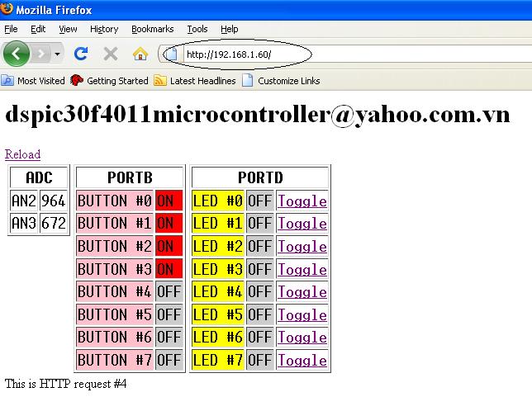Toggle LED #1 via its Toggle link
The image size is (532, 411).
(x=302, y=224)
